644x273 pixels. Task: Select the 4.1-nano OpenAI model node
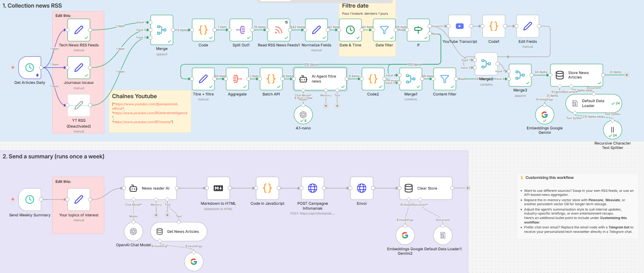[x=303, y=116]
